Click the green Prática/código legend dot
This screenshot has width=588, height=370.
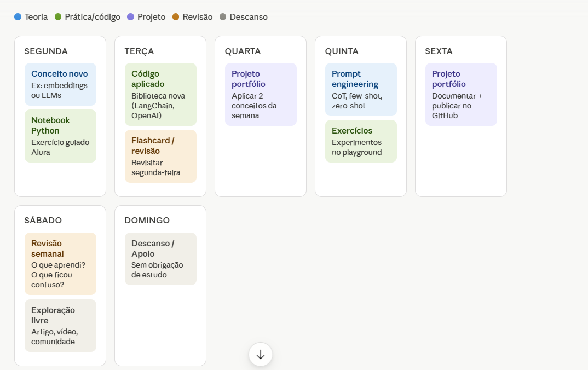[x=58, y=17]
